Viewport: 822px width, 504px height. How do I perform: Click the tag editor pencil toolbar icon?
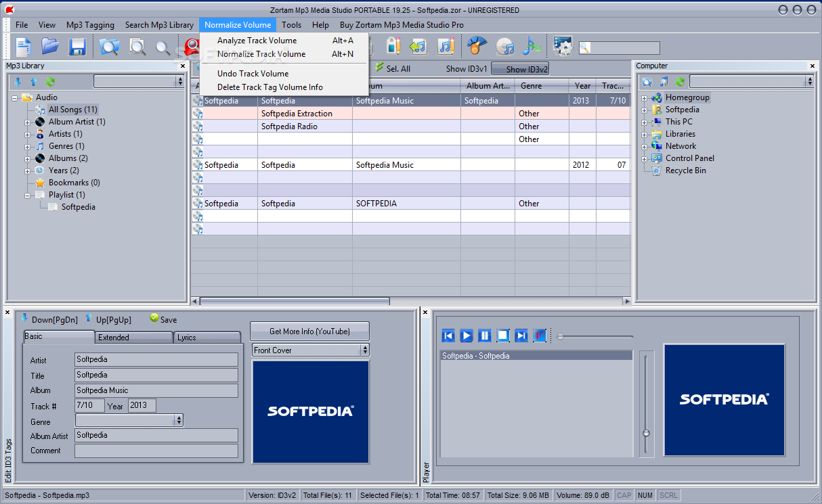click(x=394, y=46)
